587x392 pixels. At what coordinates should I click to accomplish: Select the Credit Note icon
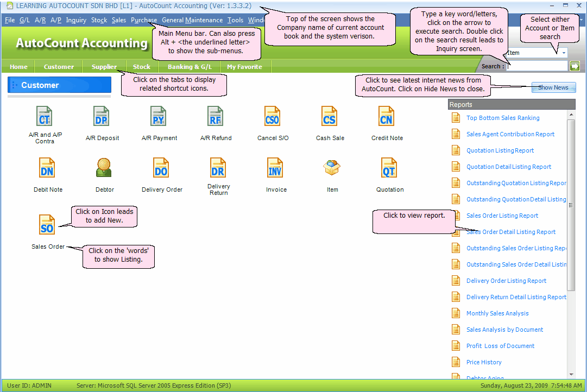coord(387,116)
